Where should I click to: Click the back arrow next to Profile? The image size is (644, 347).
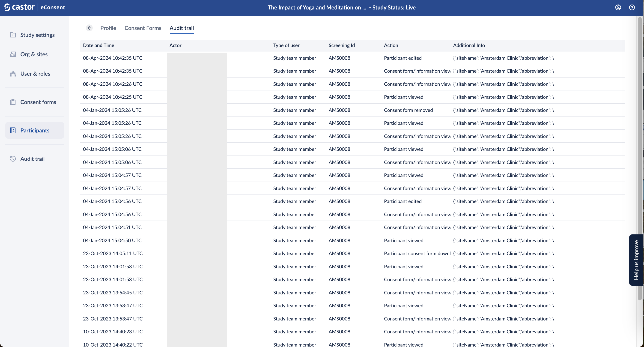tap(89, 28)
